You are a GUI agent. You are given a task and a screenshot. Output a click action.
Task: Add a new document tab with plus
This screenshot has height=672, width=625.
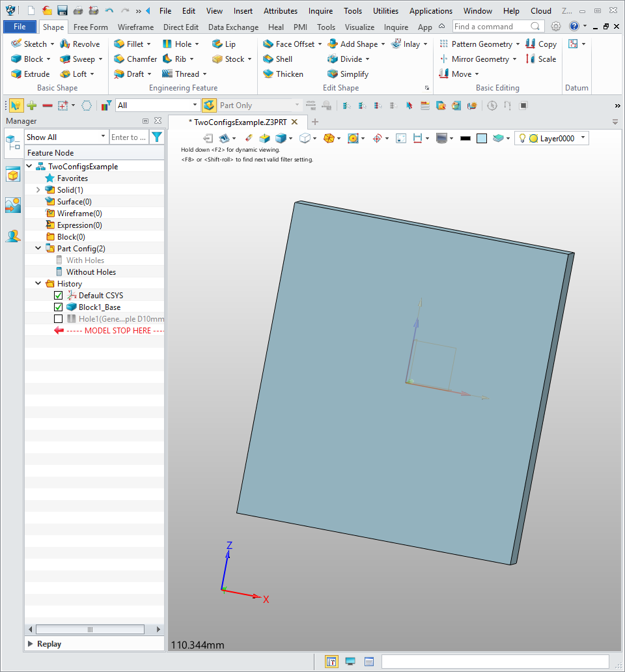click(315, 122)
